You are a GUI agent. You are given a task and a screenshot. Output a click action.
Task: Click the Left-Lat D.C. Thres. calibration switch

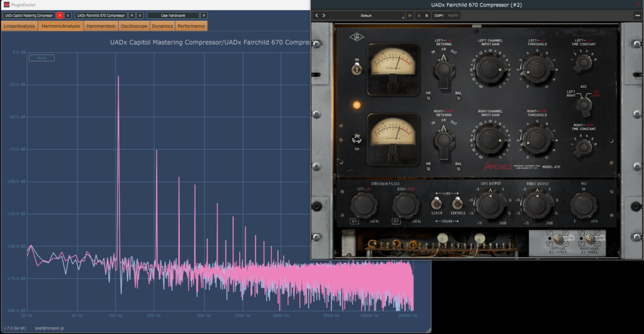click(x=558, y=238)
